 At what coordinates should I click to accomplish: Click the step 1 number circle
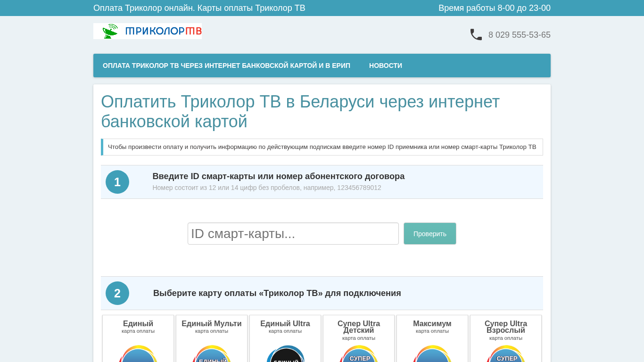(117, 182)
